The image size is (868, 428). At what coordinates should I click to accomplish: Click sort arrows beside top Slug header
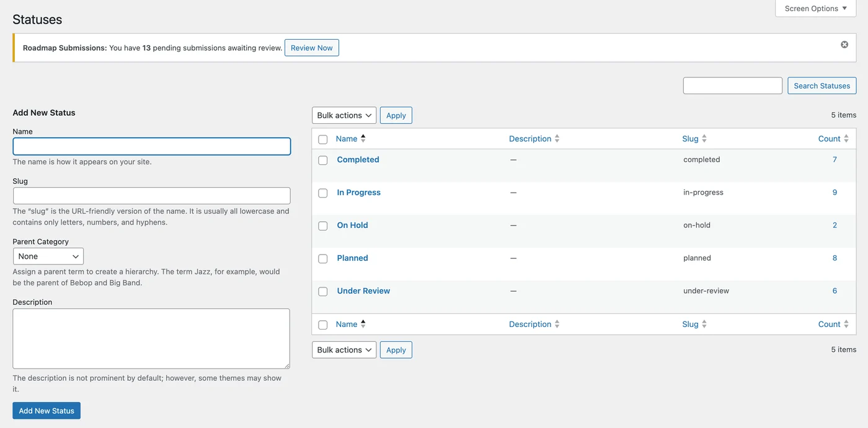coord(704,139)
